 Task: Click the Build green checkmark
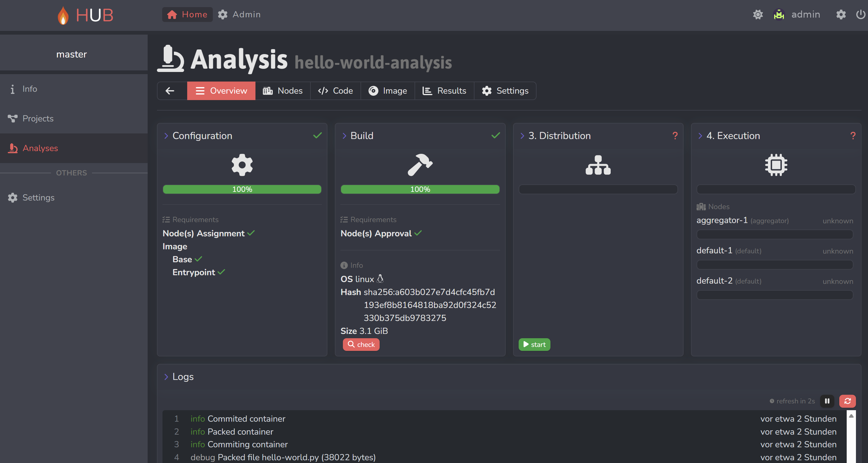(x=495, y=136)
